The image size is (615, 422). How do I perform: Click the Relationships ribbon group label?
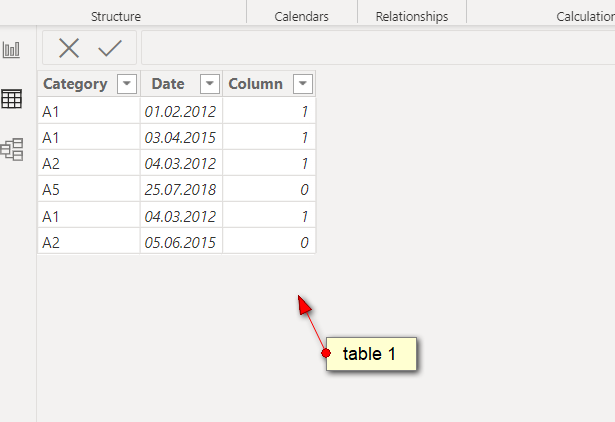(412, 16)
